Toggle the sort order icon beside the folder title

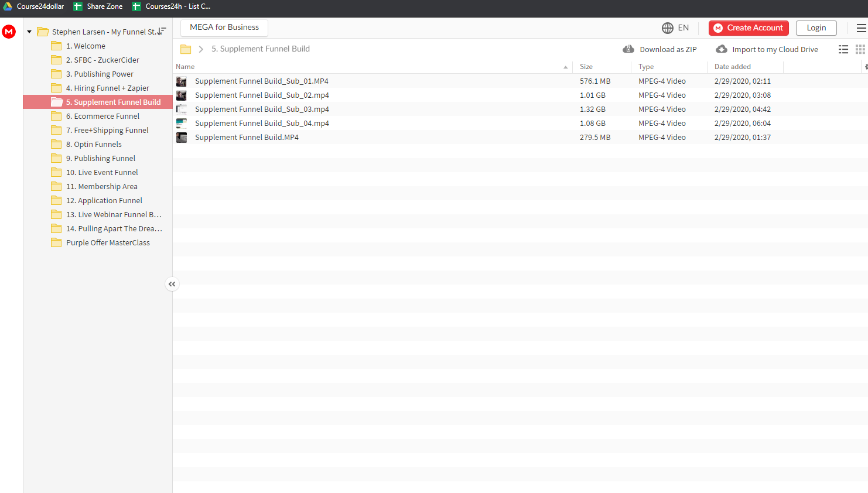click(162, 31)
